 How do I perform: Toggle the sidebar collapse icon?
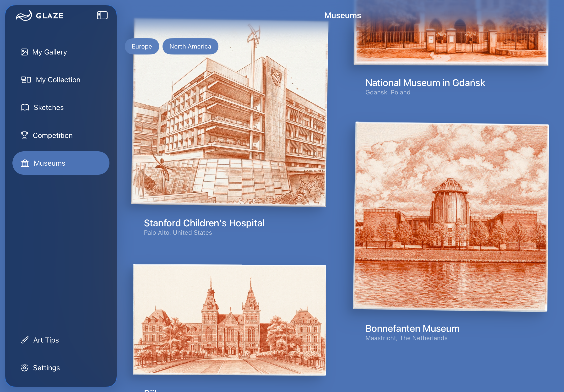coord(102,16)
